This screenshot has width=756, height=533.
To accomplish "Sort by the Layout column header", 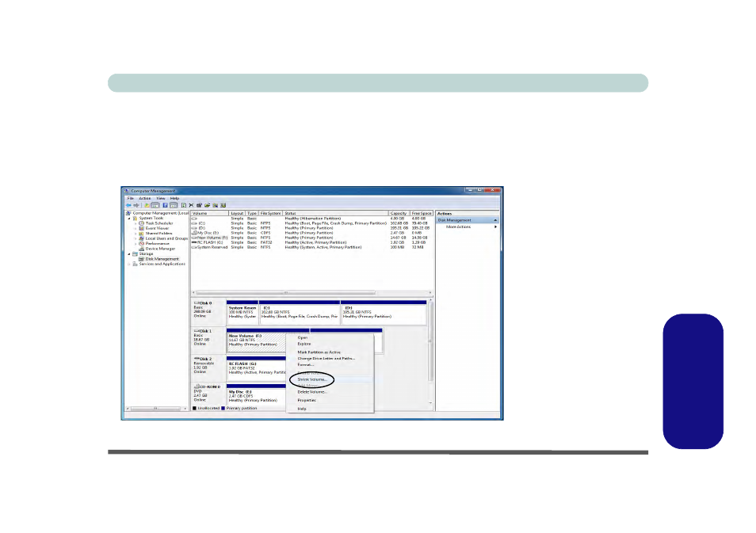I will coord(237,213).
